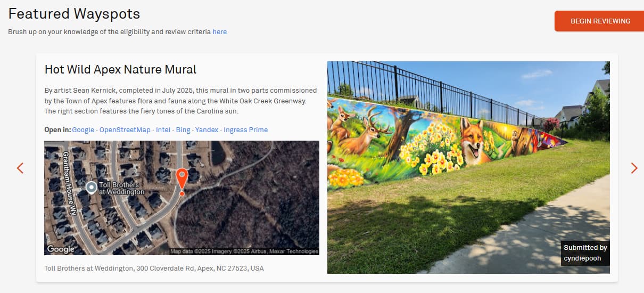The height and width of the screenshot is (293, 644).
Task: Click the 'Submitted by cyndiepooh' label
Action: click(x=585, y=253)
